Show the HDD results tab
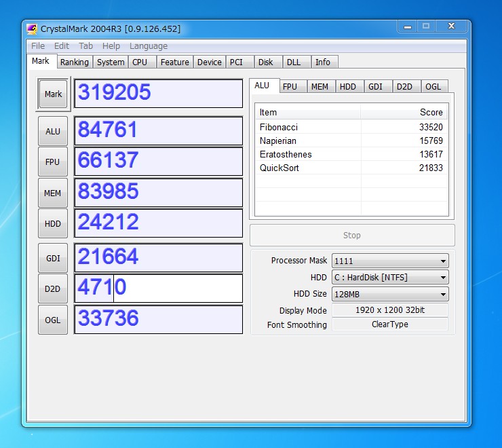The image size is (502, 448). coord(350,86)
